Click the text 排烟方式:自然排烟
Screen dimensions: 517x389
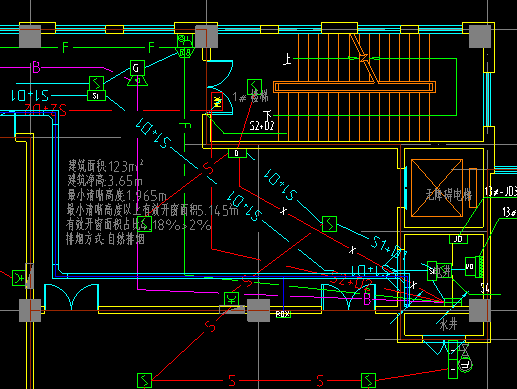tap(105, 239)
